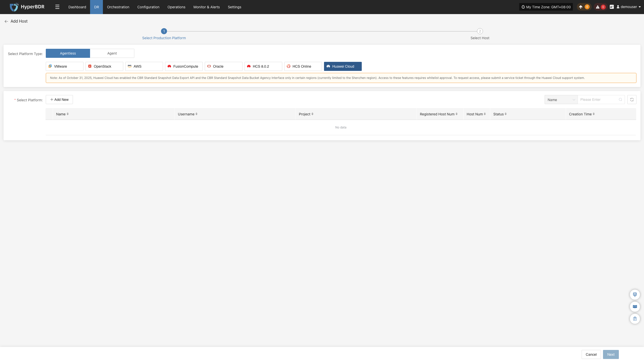Choose the VMware platform

click(65, 66)
